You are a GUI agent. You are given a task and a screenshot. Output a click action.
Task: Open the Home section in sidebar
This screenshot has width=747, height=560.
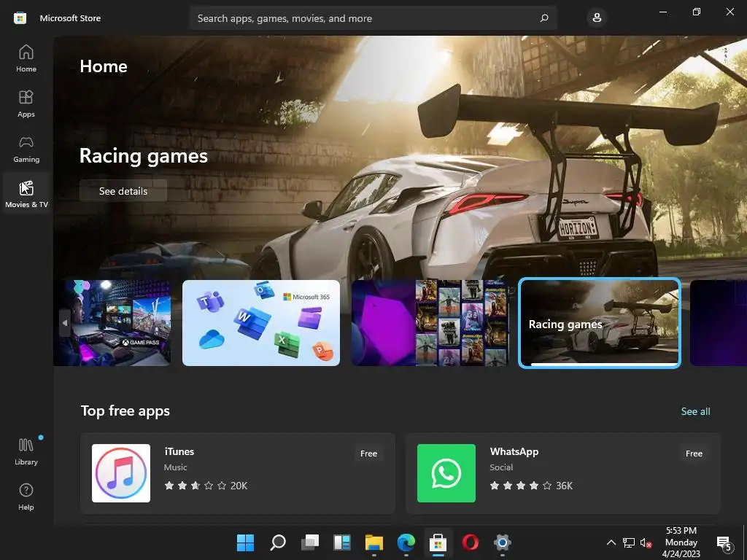pyautogui.click(x=26, y=58)
